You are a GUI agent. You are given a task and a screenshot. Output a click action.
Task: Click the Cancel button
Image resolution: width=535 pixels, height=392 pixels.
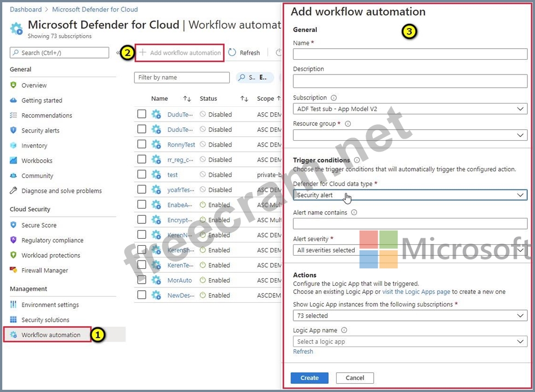pos(355,378)
